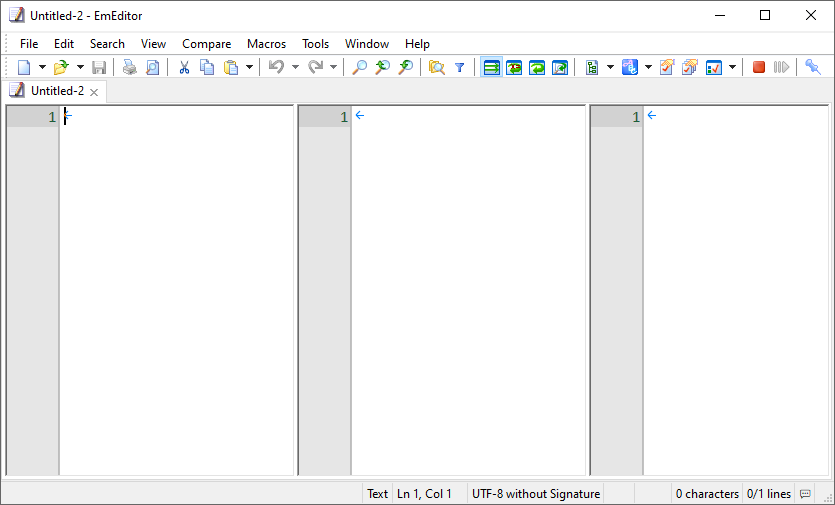
Task: Click the Markers blue icon
Action: point(630,68)
